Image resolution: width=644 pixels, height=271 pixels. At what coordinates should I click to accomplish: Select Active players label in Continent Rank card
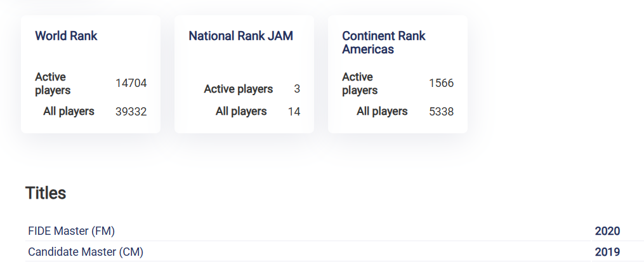point(360,83)
